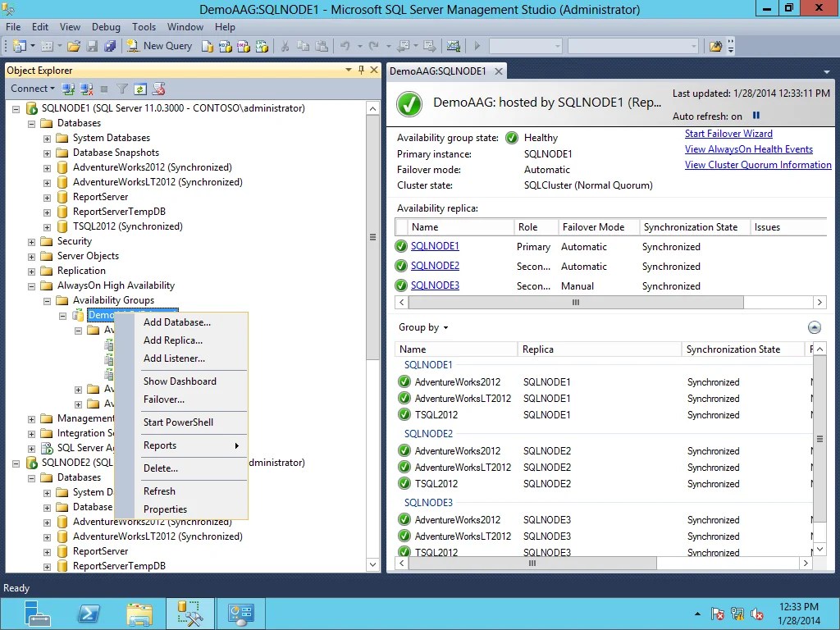Pause auto refresh on the dashboard

click(x=756, y=116)
